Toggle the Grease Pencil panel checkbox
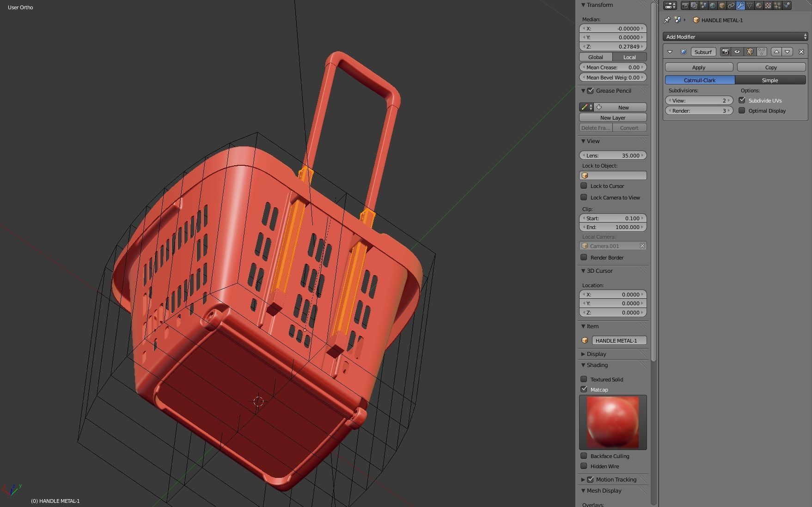Viewport: 812px width, 507px height. click(591, 91)
